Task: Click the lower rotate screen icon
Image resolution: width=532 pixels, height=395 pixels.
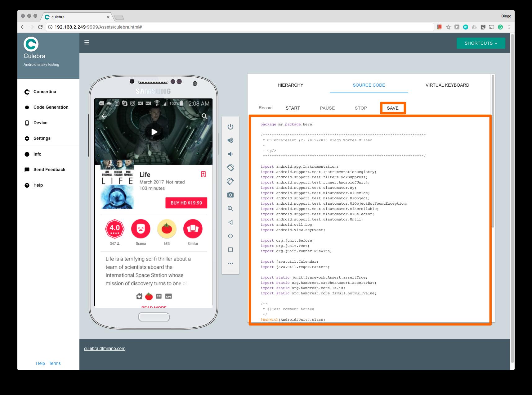Action: pos(230,181)
